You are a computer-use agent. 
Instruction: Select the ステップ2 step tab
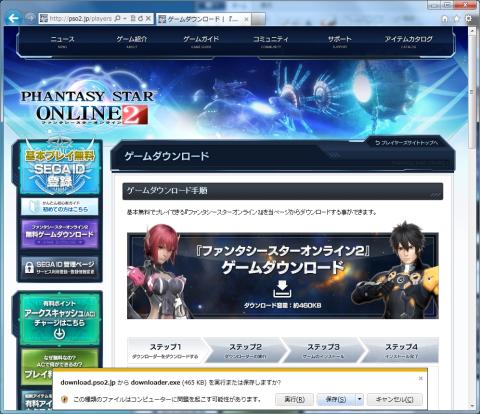[x=245, y=350]
